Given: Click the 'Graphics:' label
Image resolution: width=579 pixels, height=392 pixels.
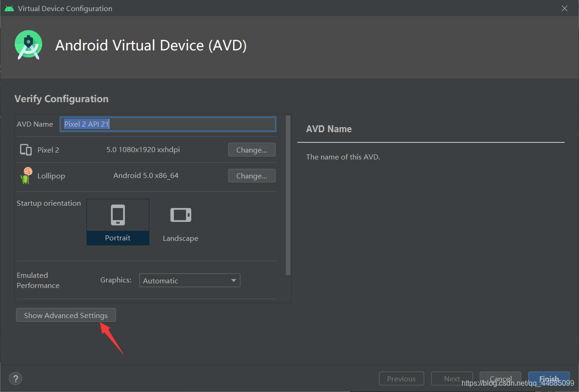Looking at the screenshot, I should tap(116, 280).
